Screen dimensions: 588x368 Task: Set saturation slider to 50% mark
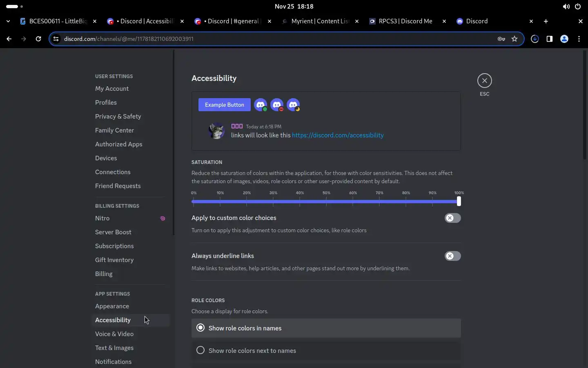pyautogui.click(x=326, y=201)
